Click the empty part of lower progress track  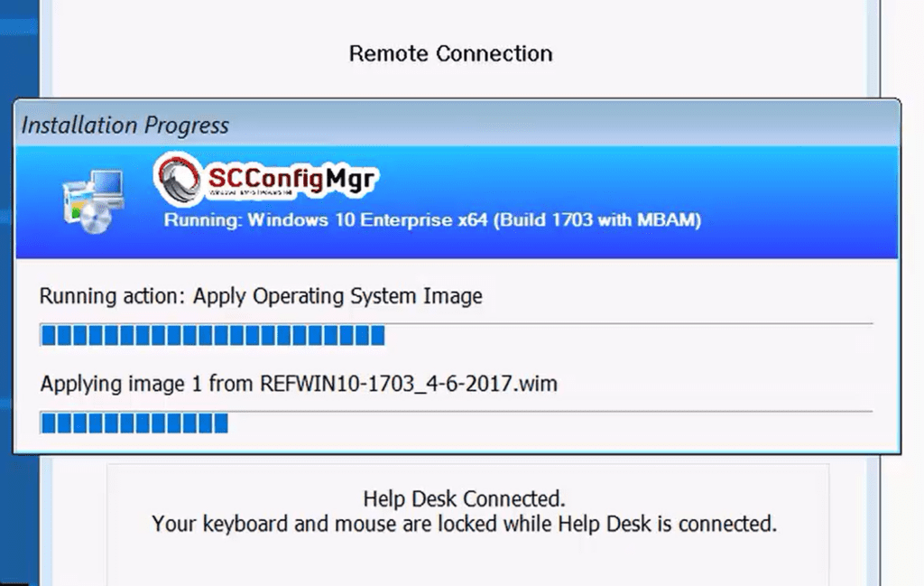[550, 423]
